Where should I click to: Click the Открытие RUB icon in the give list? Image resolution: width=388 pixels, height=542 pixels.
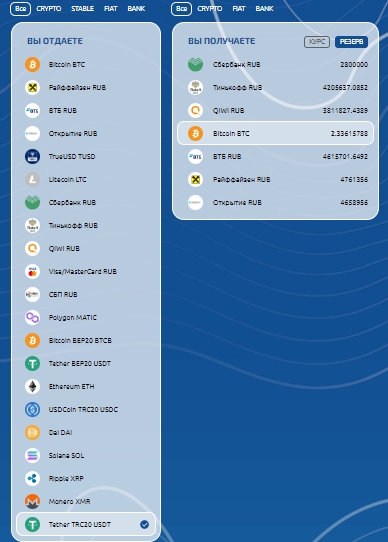point(33,133)
